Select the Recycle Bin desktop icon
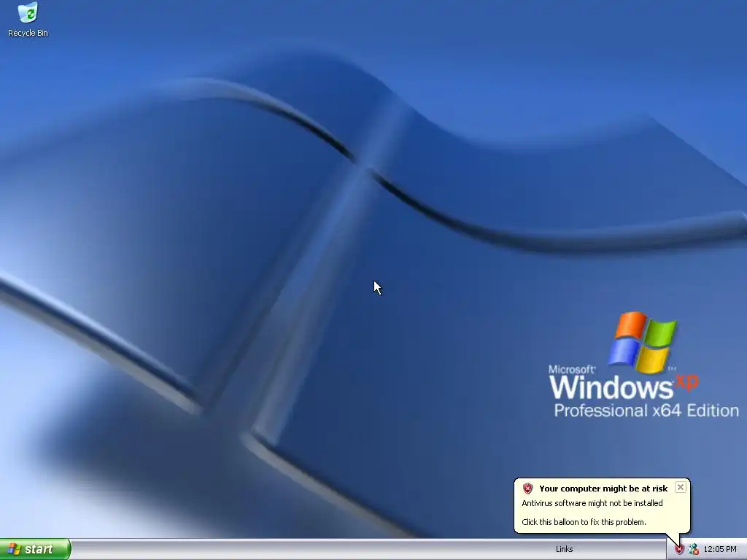Viewport: 747px width, 560px height. pos(28,20)
